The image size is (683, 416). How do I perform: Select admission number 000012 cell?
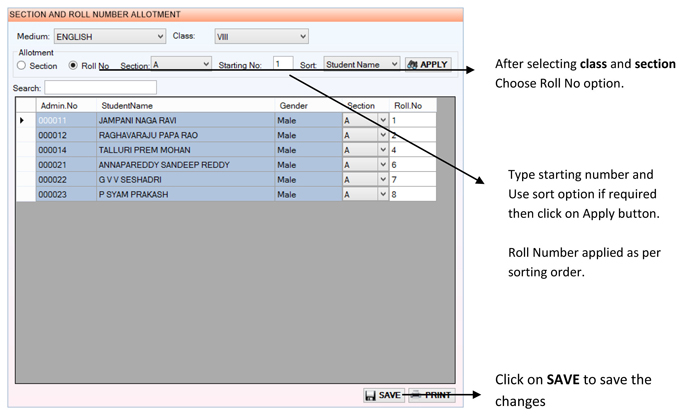(66, 135)
